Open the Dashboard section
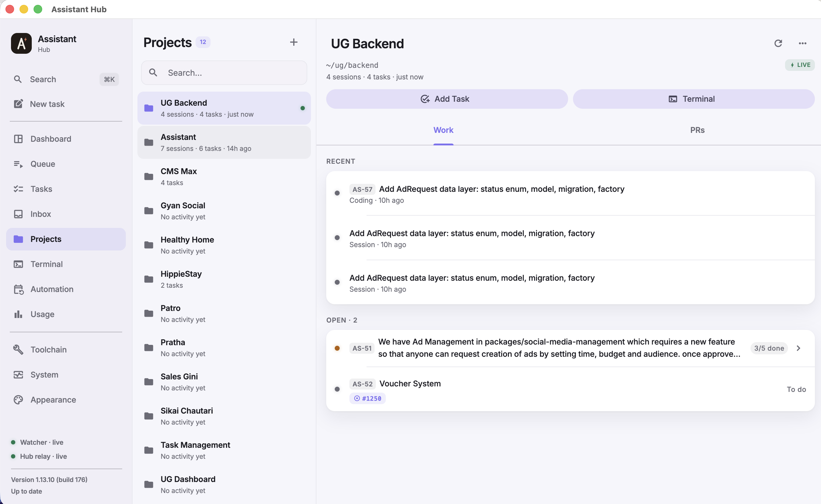This screenshot has width=821, height=504. (66, 139)
